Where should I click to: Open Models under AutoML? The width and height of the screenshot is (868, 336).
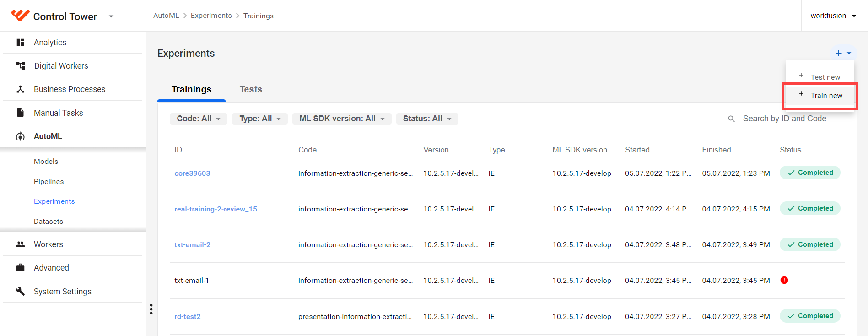pyautogui.click(x=46, y=162)
